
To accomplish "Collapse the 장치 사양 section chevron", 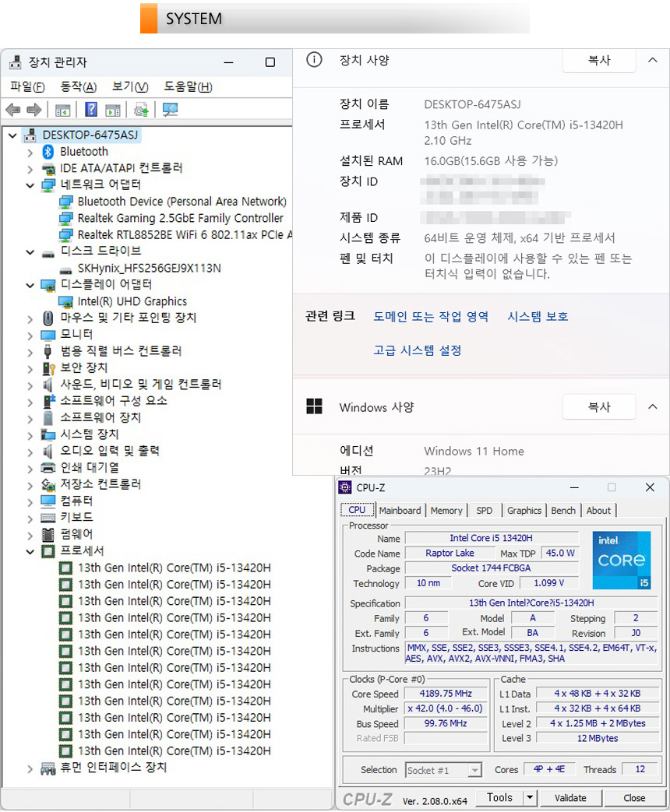I will [652, 60].
